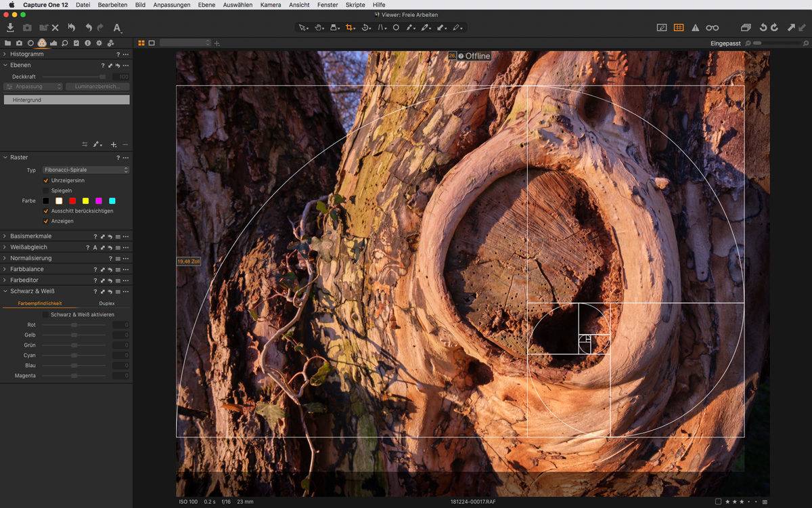Open the Skripte menu

point(355,5)
